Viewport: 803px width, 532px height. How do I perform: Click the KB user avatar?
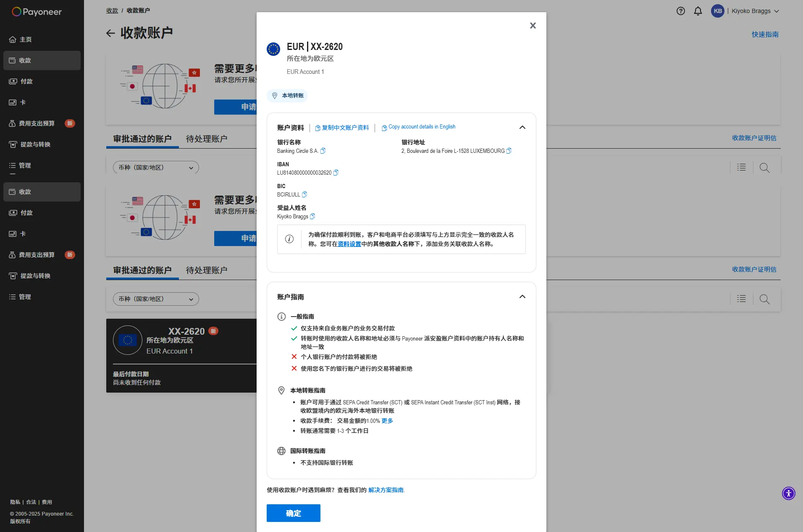pyautogui.click(x=718, y=11)
